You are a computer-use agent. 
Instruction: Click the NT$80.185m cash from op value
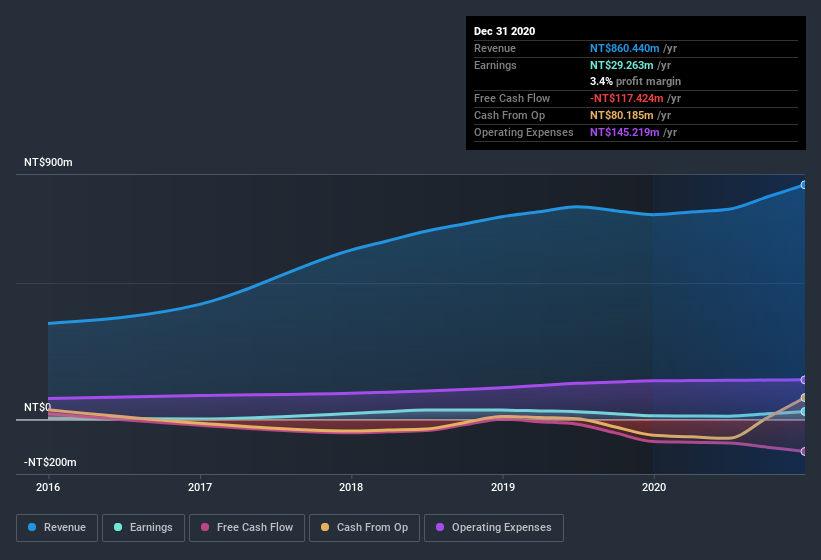click(622, 115)
